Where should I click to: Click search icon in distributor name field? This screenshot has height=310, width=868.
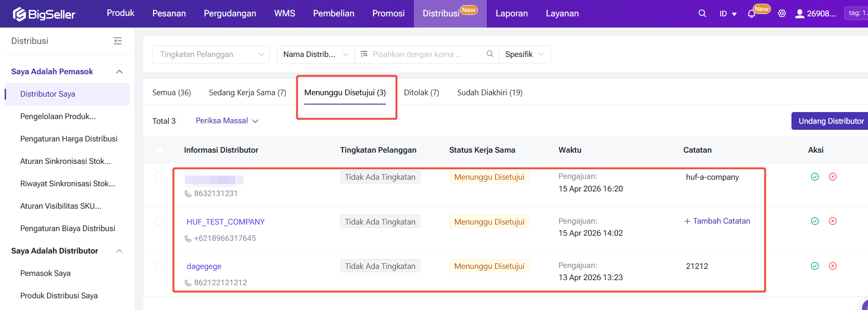[x=490, y=54]
